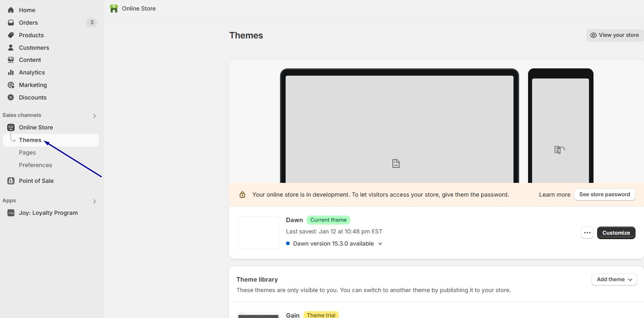Click the Learn more link
Screen dimensions: 644x318
tap(555, 195)
